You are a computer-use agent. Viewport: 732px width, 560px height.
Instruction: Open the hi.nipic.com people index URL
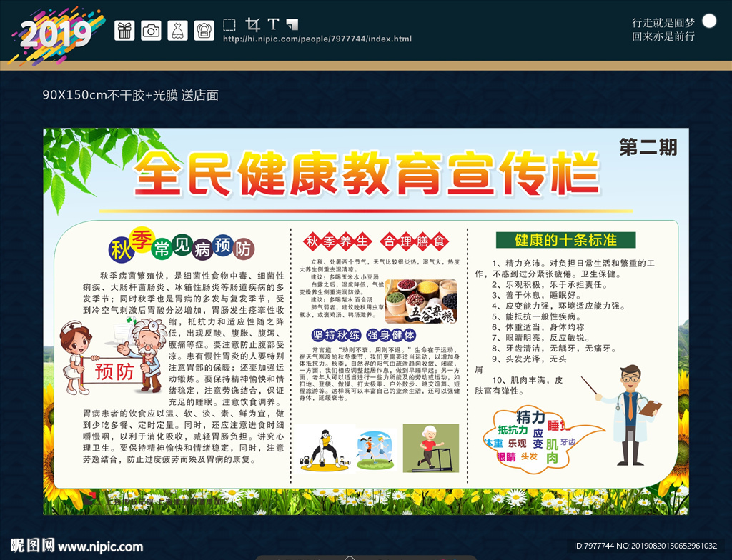tap(317, 39)
